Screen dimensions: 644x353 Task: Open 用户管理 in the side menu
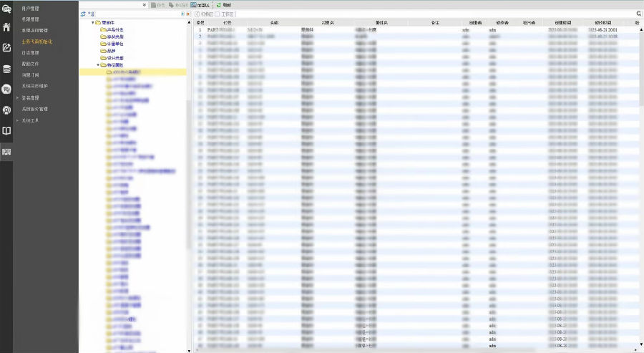tap(30, 8)
